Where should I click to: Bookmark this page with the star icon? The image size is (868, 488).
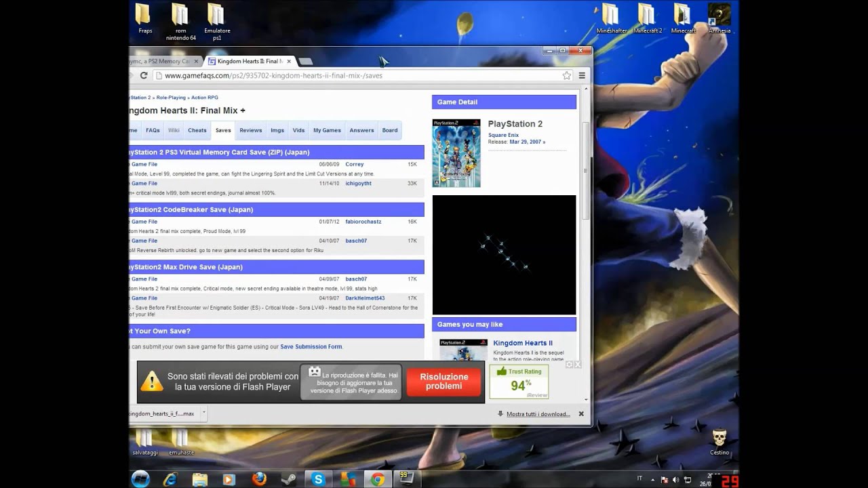(x=567, y=75)
